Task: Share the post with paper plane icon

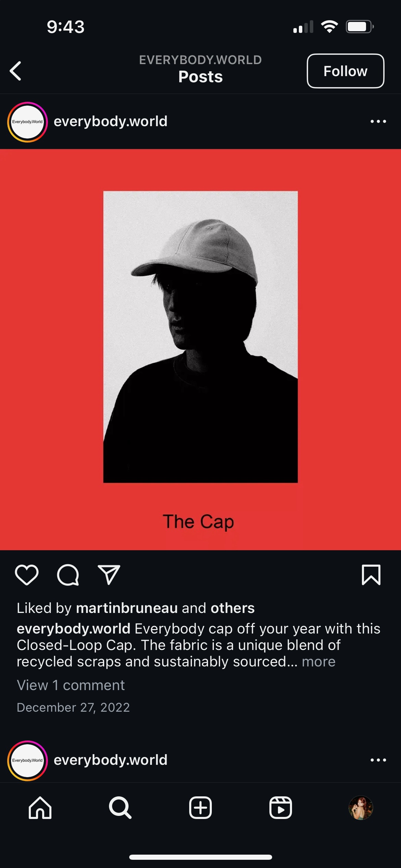Action: [109, 575]
